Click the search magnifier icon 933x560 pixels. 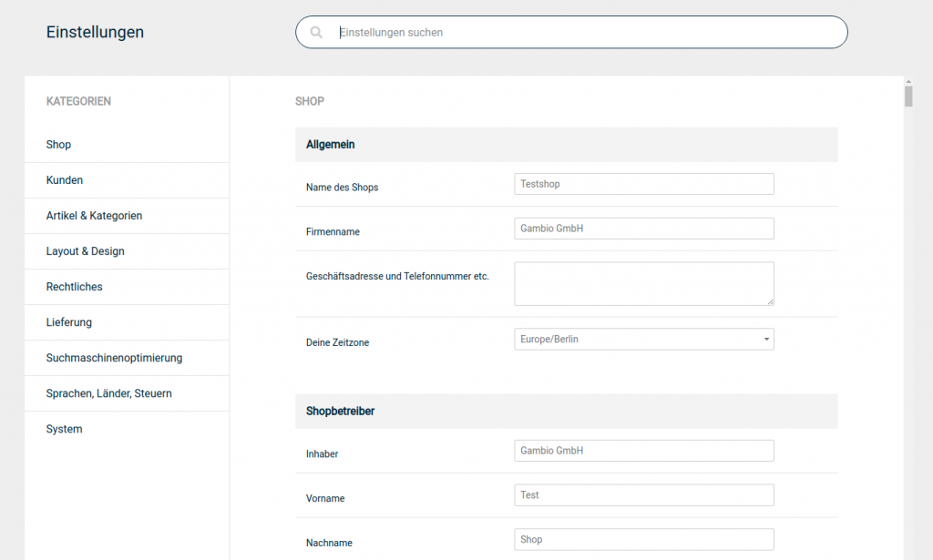point(316,32)
